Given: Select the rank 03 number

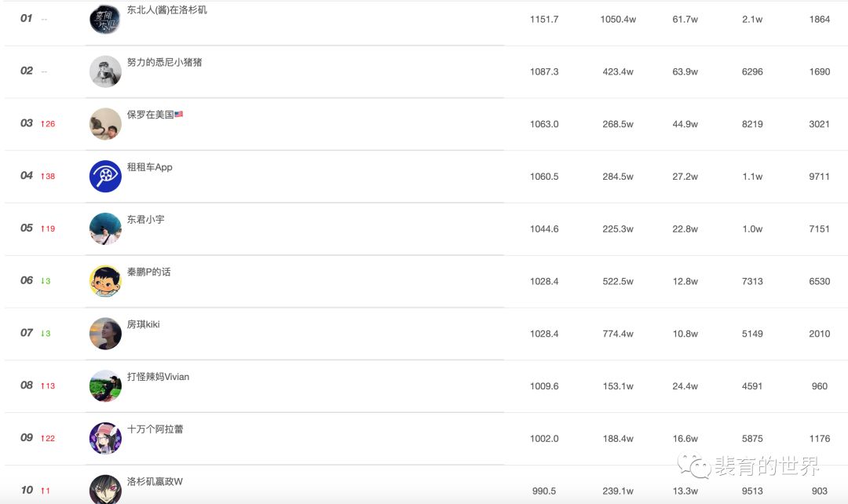Looking at the screenshot, I should (27, 123).
